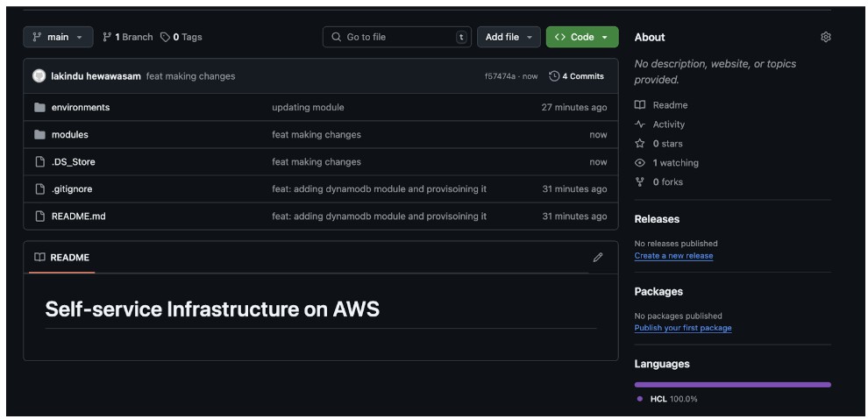
Task: Open lakindu hewawasam author link
Action: pyautogui.click(x=96, y=76)
